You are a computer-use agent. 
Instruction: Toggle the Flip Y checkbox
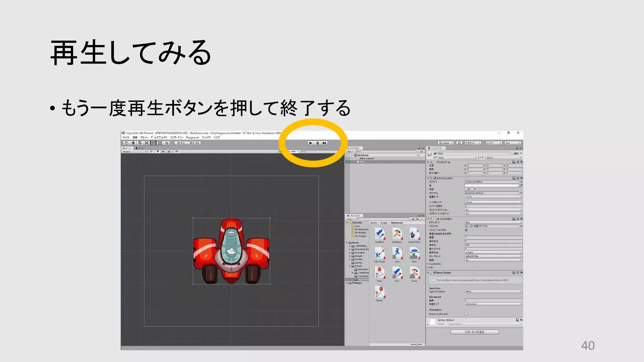(473, 189)
